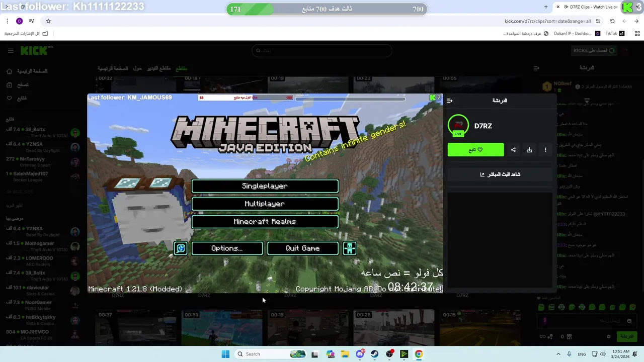Click the watch live stream button (شاهد البث المباشر)

[x=500, y=174]
